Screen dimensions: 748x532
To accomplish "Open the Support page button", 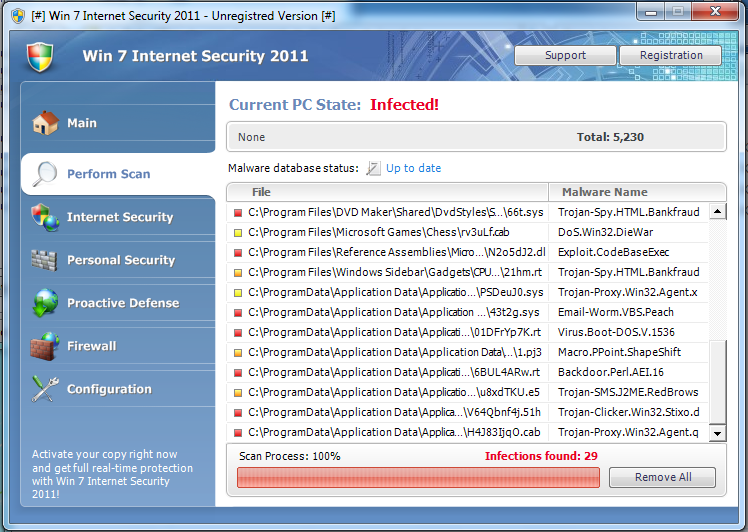I will pos(565,56).
